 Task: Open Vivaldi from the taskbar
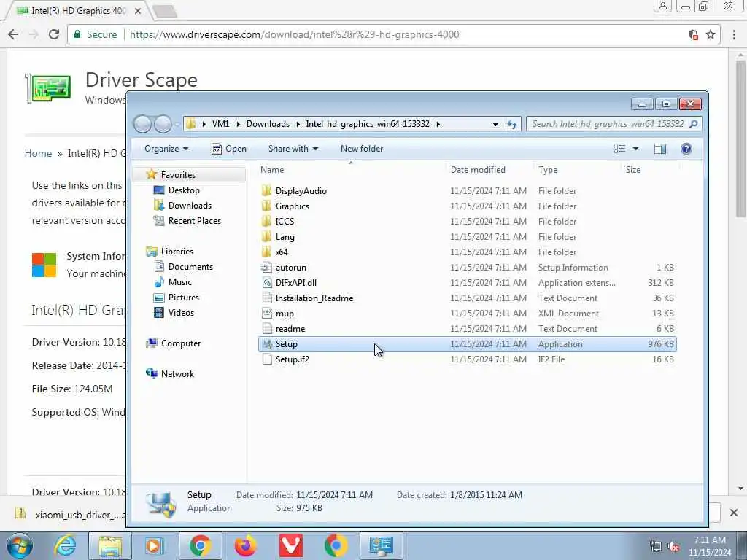[290, 545]
